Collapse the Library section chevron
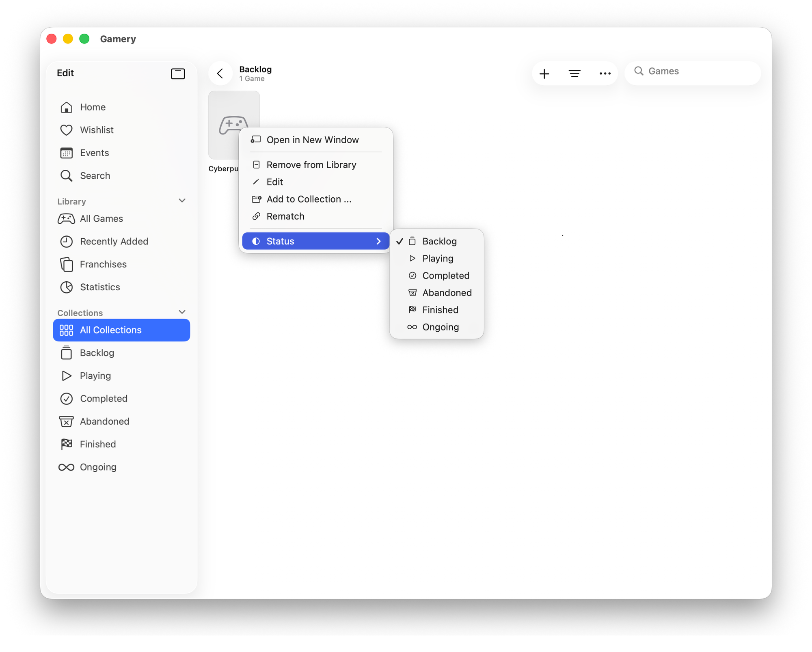 (182, 201)
